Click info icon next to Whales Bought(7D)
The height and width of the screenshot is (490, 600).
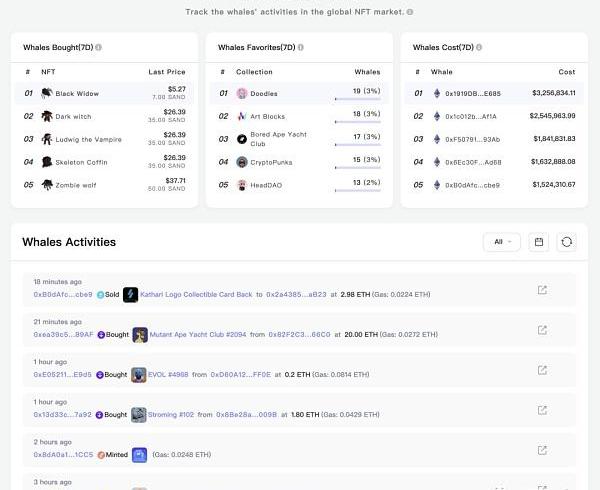(98, 48)
